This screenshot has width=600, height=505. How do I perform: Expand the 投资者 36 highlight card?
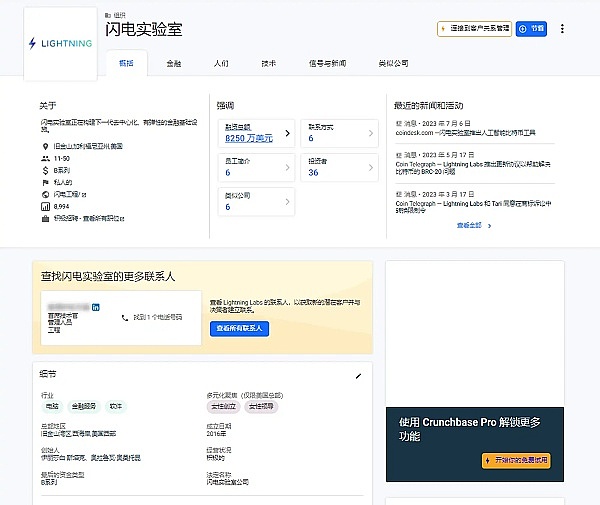click(371, 167)
